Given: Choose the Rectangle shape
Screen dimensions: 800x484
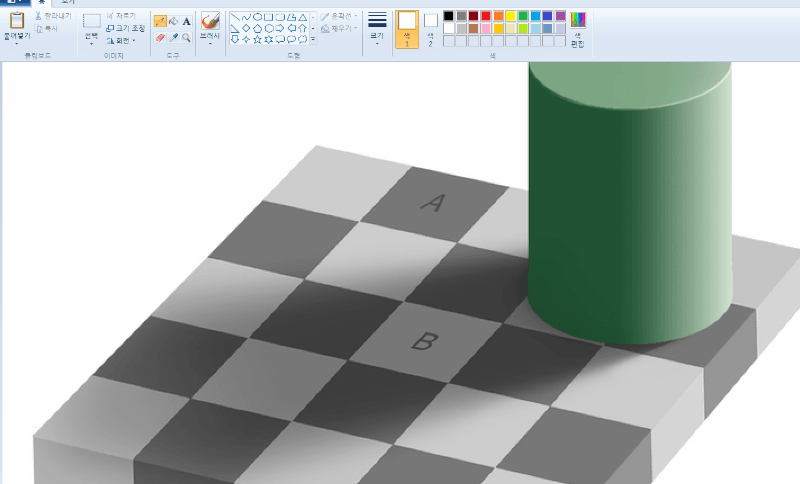Looking at the screenshot, I should [269, 17].
